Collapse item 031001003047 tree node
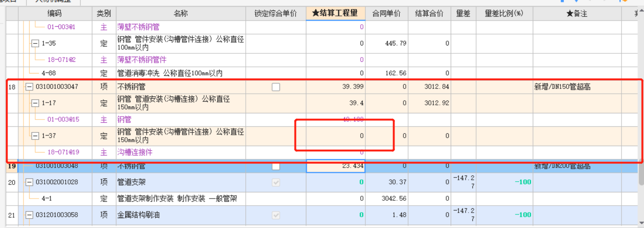The image size is (644, 228). pos(29,87)
